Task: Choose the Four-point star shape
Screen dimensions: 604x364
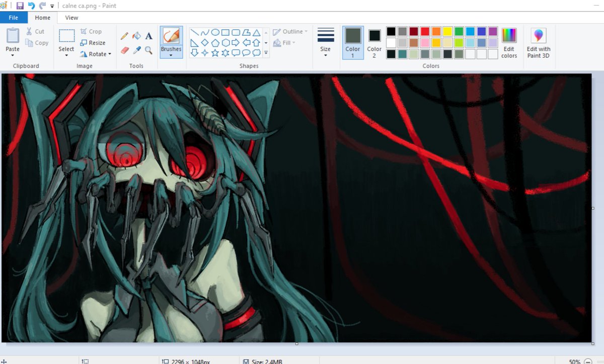Action: point(204,53)
